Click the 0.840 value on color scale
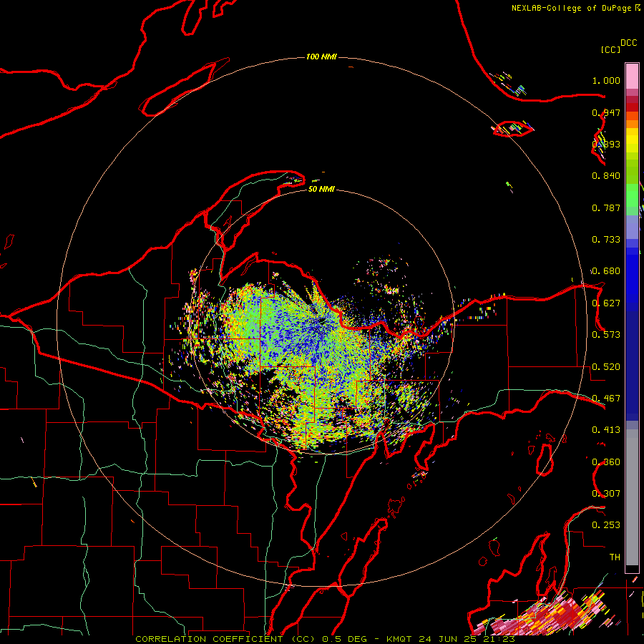The width and height of the screenshot is (644, 644). pos(606,176)
